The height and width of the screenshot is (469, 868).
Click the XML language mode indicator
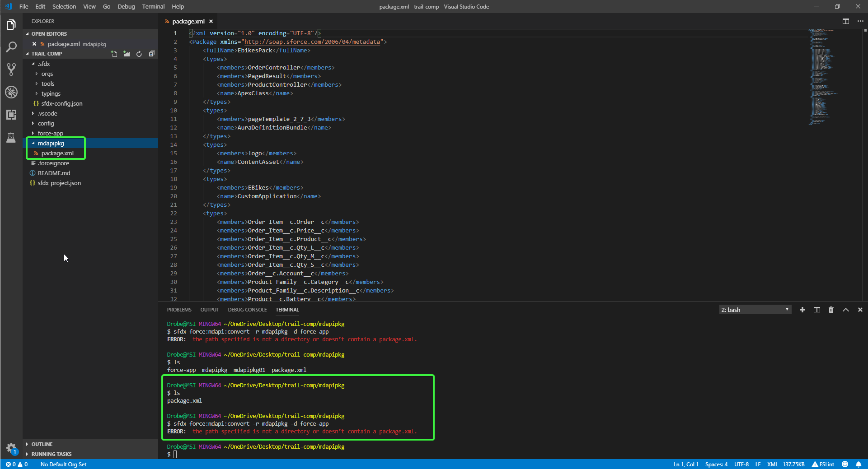tap(772, 464)
